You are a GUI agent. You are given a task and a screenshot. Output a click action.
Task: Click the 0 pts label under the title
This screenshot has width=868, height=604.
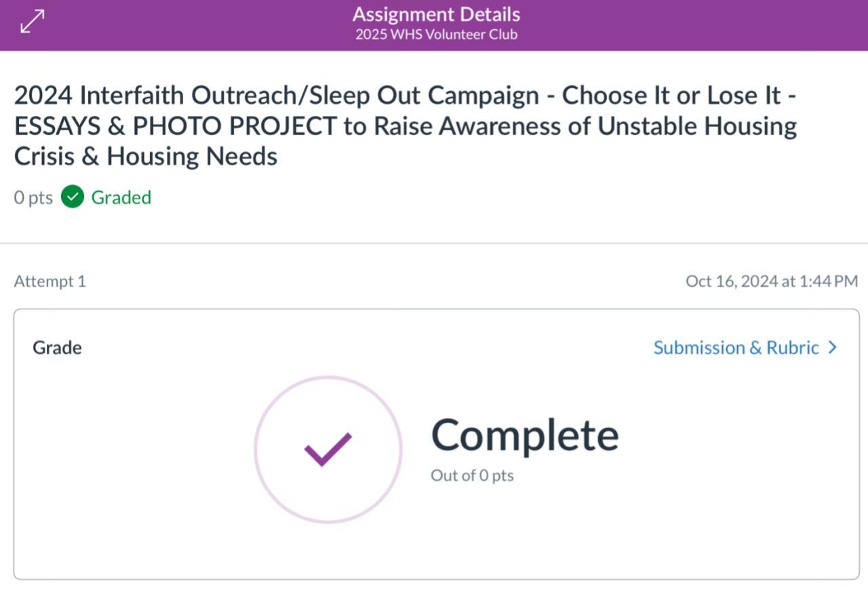pyautogui.click(x=33, y=197)
